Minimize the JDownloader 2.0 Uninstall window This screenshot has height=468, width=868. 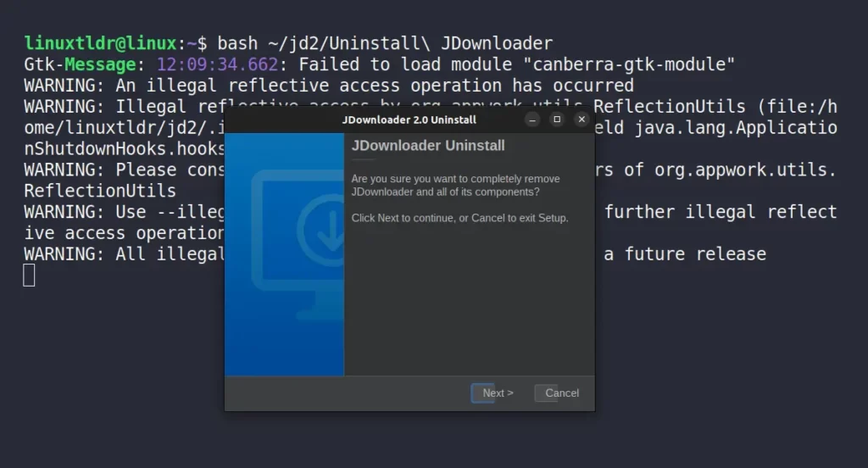(x=532, y=120)
